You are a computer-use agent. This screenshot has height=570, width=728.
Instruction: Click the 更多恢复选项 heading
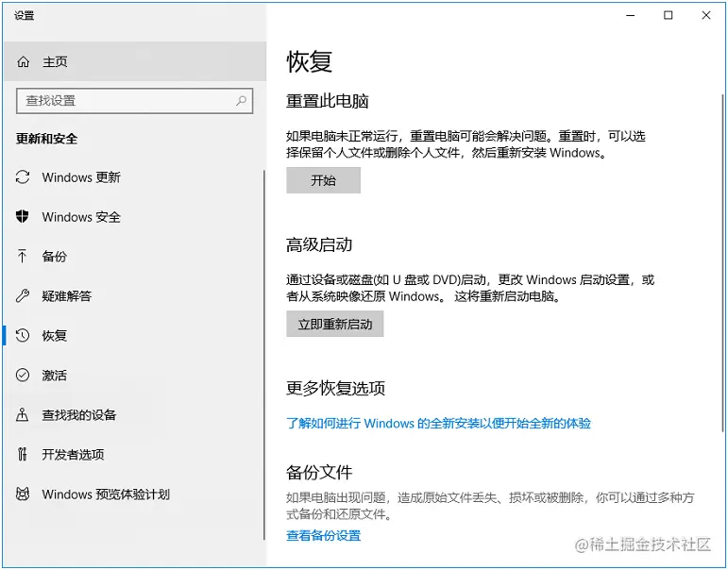point(336,388)
